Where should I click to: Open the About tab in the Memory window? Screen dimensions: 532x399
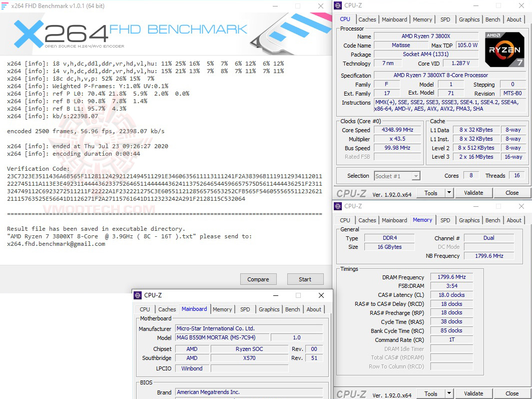pos(514,220)
